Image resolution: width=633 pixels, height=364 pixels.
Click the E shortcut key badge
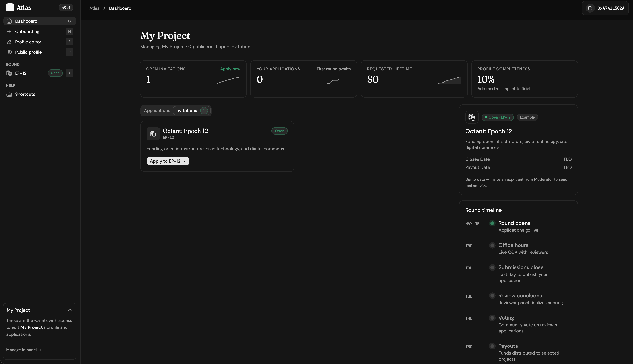pos(69,42)
